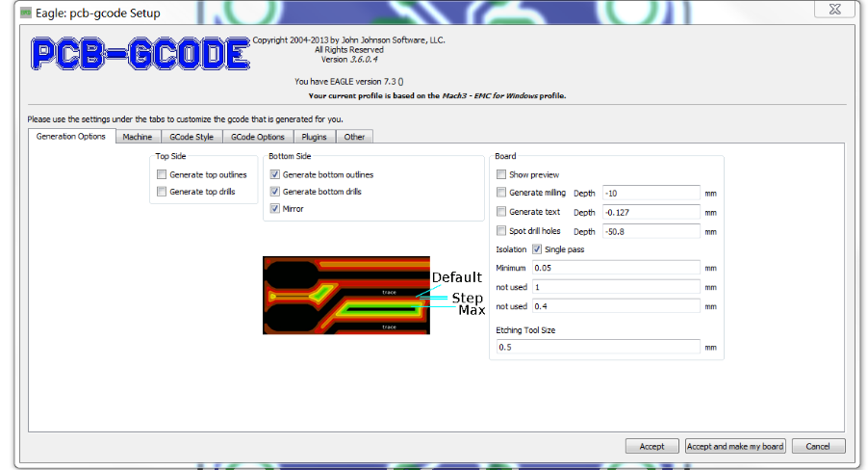868x470 pixels.
Task: Click text Depth field showing -0.127
Action: pos(651,212)
